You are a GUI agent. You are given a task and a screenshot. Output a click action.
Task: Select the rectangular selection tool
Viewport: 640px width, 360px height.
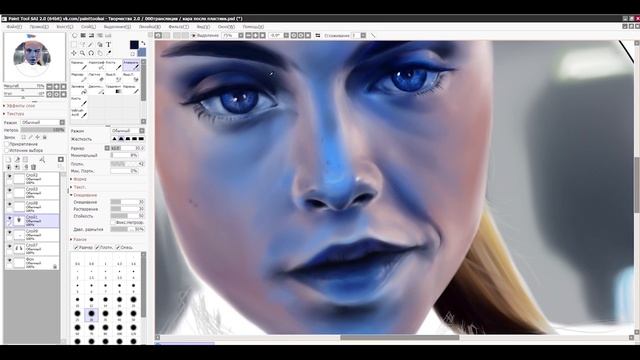pos(74,44)
